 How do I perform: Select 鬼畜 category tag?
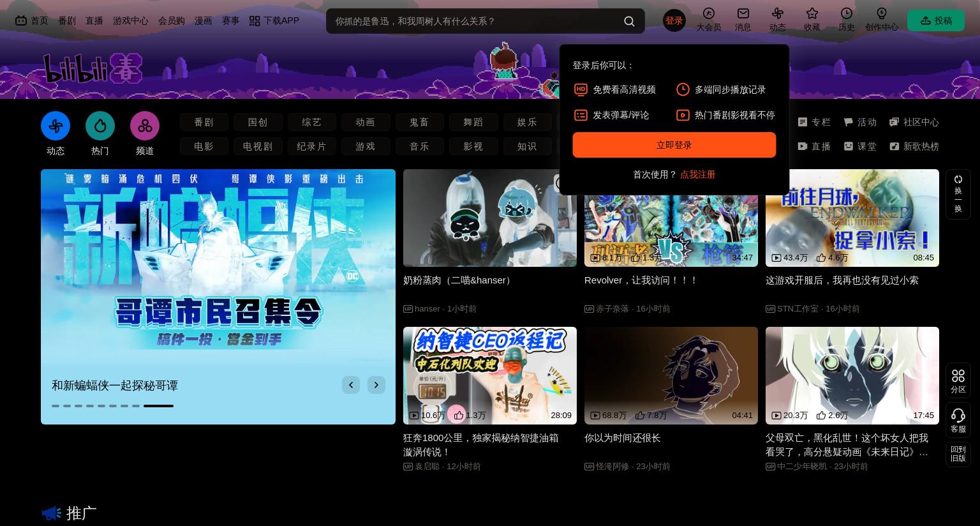(419, 122)
